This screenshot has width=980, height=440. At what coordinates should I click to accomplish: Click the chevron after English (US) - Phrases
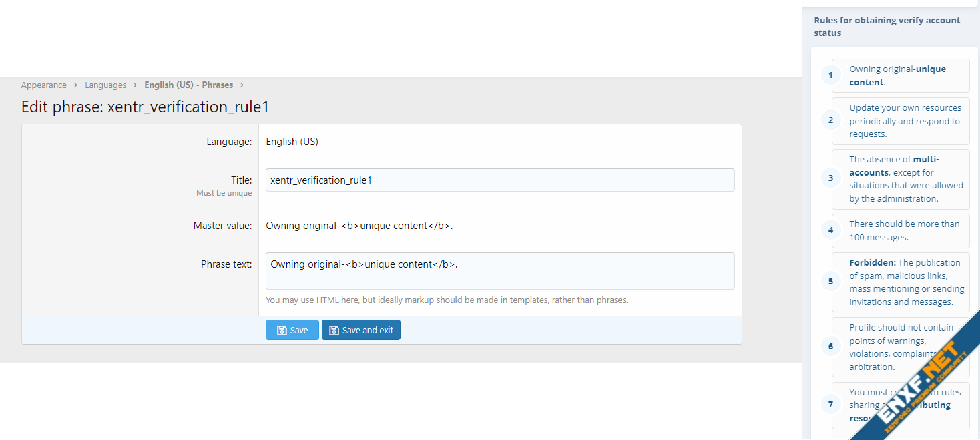pos(242,85)
